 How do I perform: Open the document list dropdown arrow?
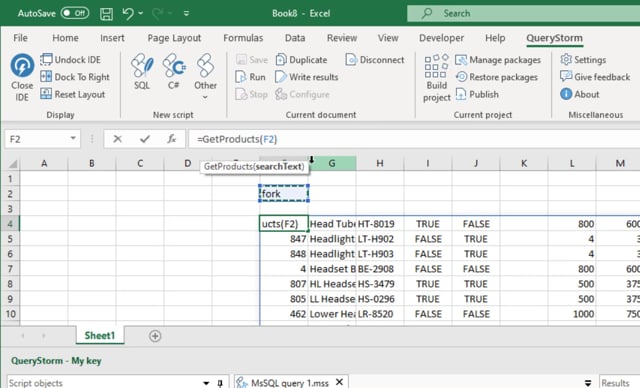(588, 383)
